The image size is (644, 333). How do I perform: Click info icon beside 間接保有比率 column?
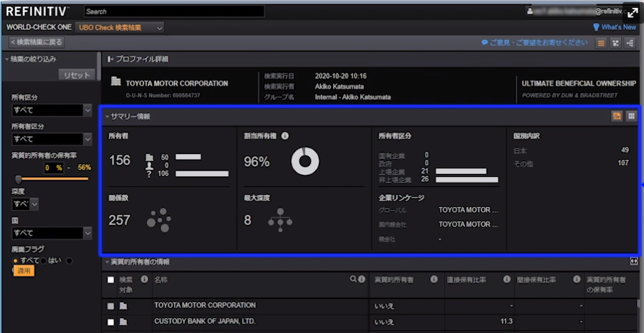[x=577, y=279]
